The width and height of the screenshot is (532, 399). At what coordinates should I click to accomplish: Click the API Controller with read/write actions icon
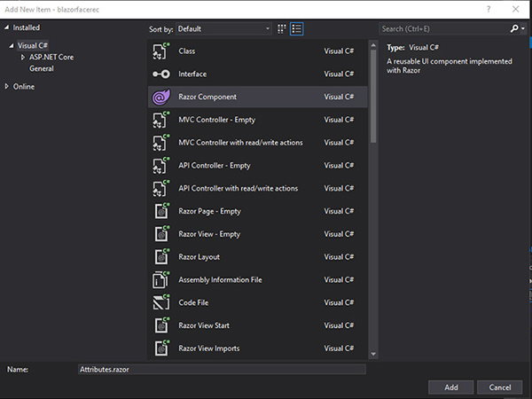click(161, 188)
